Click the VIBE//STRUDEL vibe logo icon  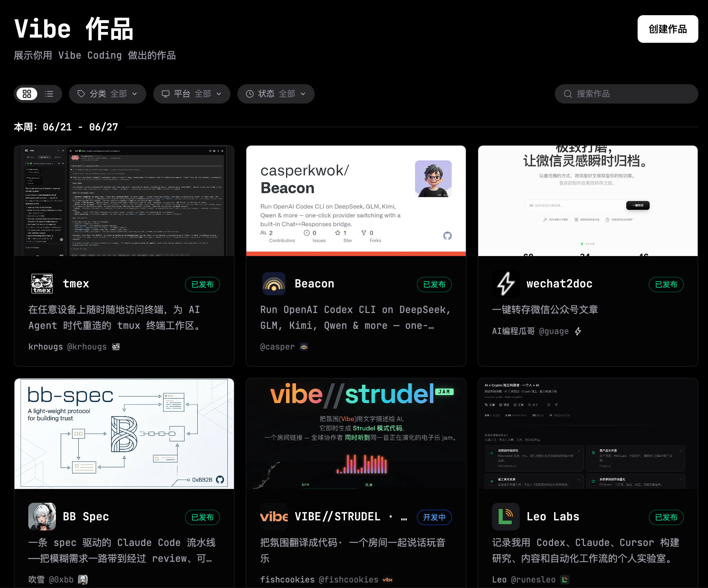pos(274,517)
